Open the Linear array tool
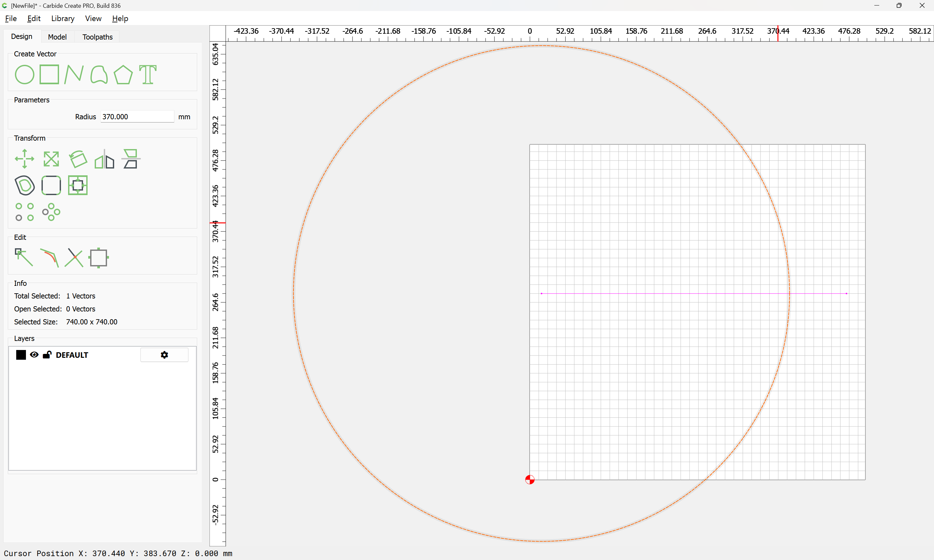Viewport: 934px width, 560px height. (x=25, y=212)
